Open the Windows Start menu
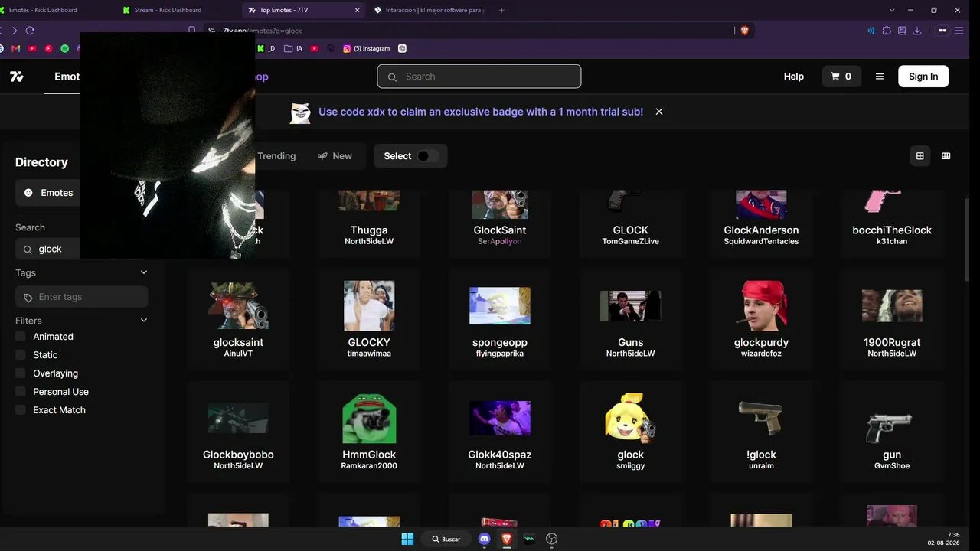The height and width of the screenshot is (551, 980). tap(407, 539)
